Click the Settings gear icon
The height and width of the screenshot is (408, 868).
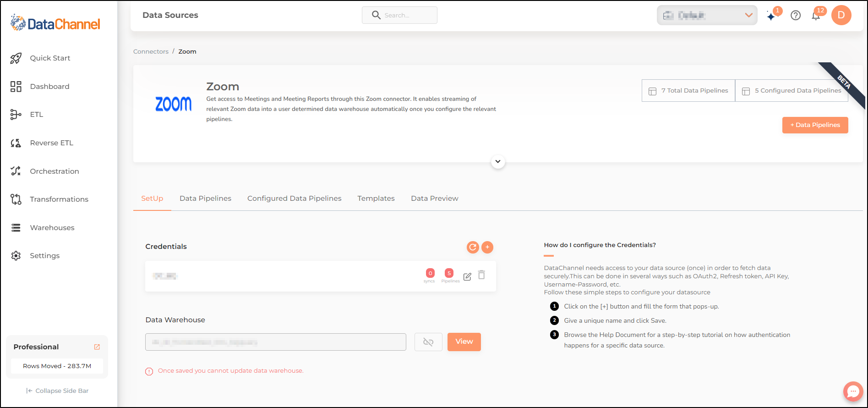[x=16, y=256]
